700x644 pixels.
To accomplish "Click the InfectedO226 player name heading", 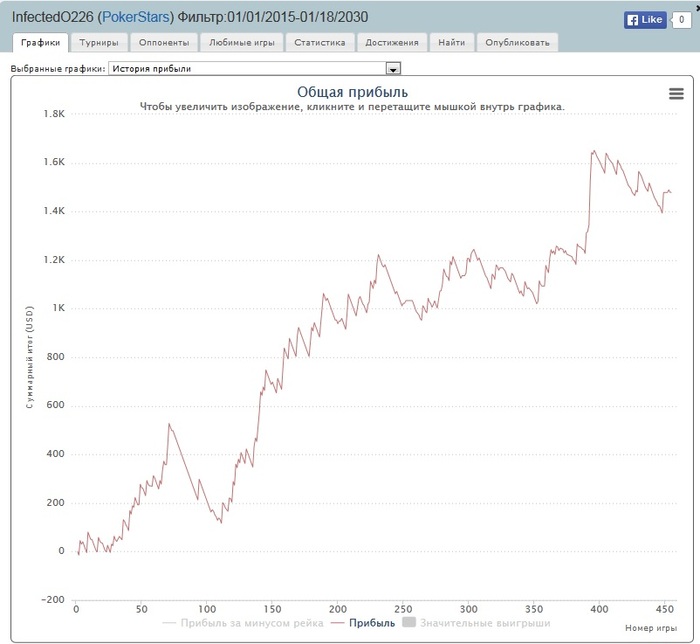I will 52,17.
